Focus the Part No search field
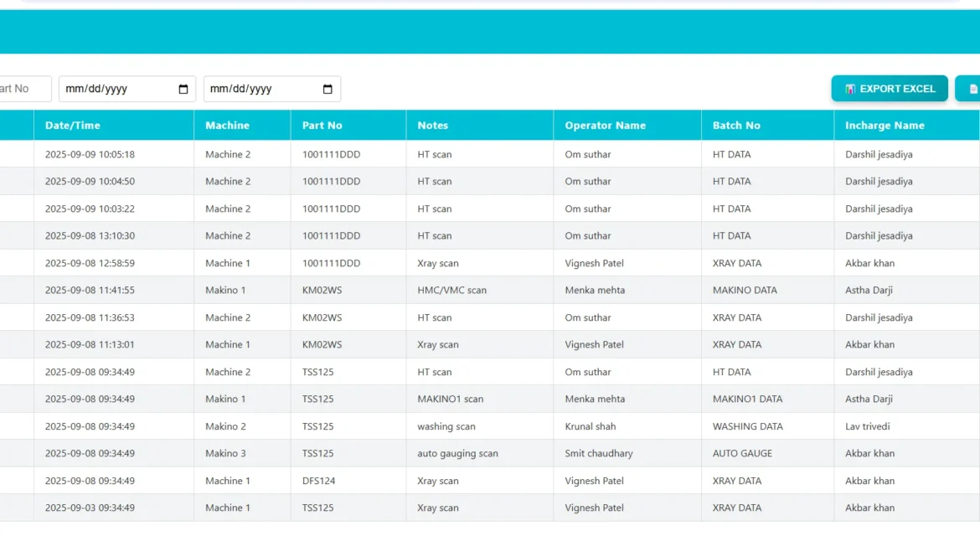 [23, 89]
